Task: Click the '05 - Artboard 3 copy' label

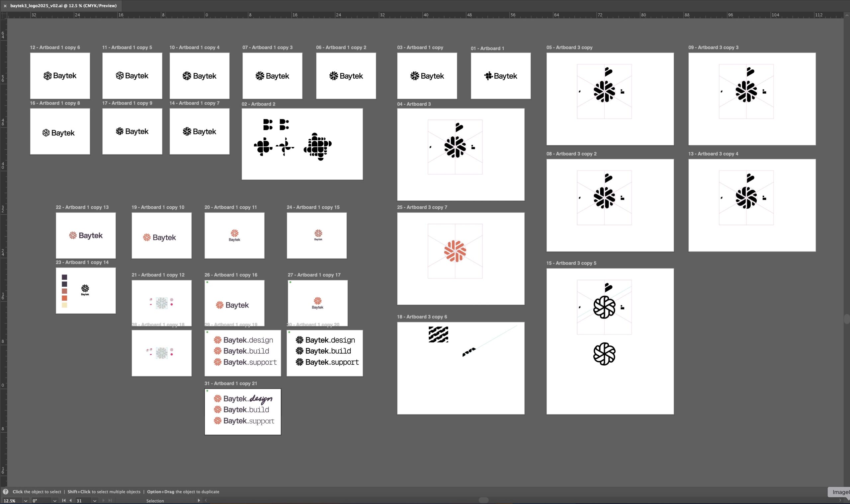Action: pos(569,47)
